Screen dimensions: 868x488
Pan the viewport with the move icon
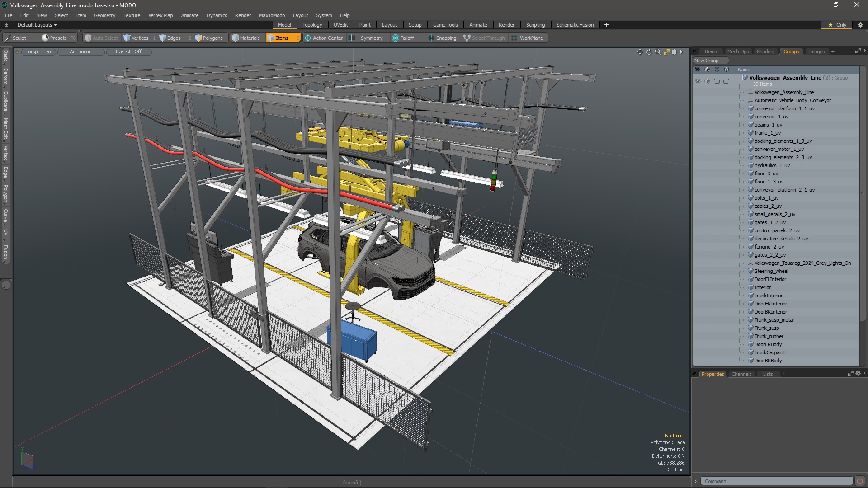640,52
